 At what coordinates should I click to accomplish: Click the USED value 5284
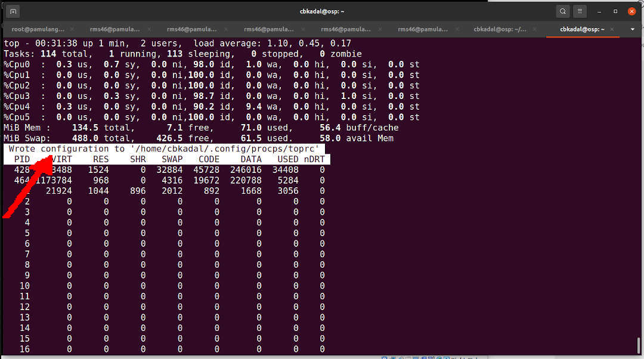click(288, 180)
